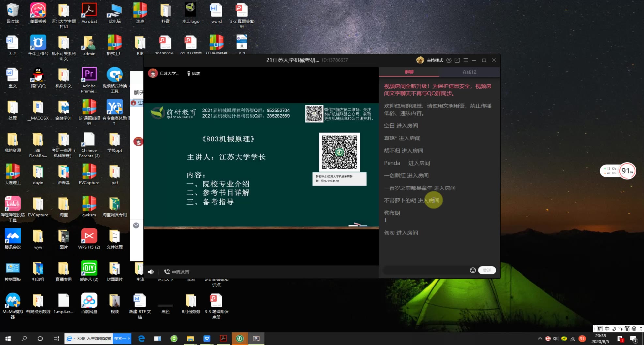
Task: Click the 江苏大学 presenter avatar
Action: (x=153, y=74)
